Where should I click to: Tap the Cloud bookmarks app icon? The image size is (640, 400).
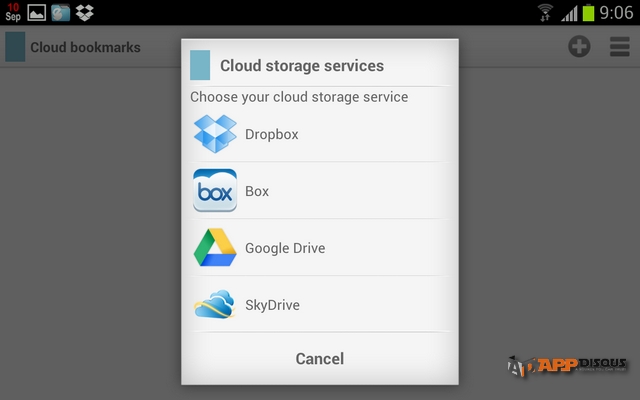pos(15,47)
